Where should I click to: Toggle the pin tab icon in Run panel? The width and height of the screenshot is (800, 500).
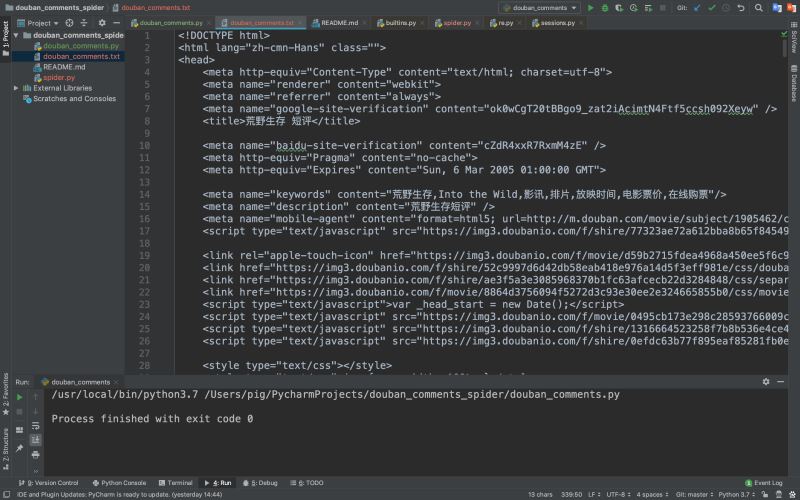pos(19,448)
